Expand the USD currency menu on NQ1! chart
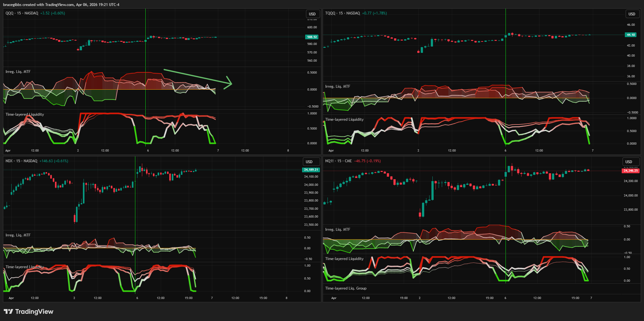Viewport: 644px width, 321px height. 629,162
